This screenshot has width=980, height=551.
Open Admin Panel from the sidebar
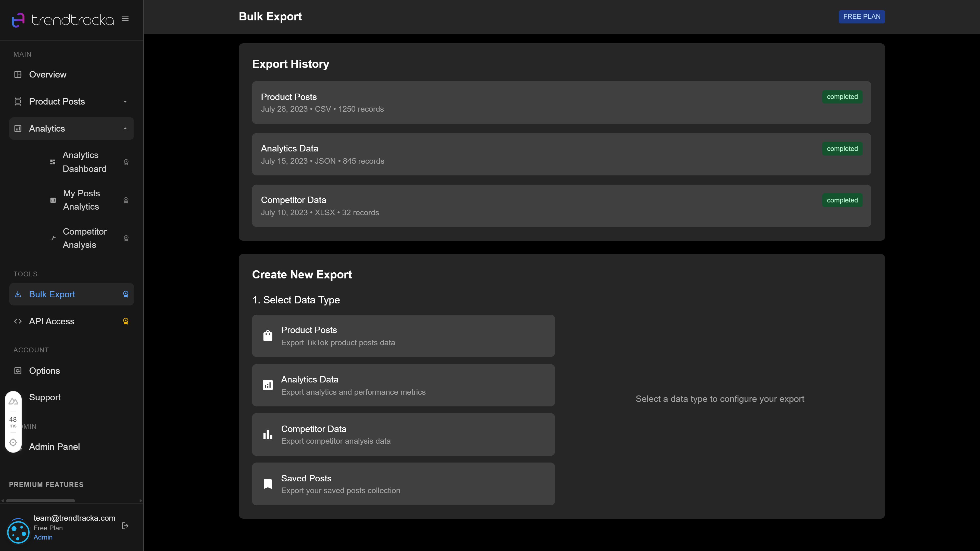pos(54,446)
